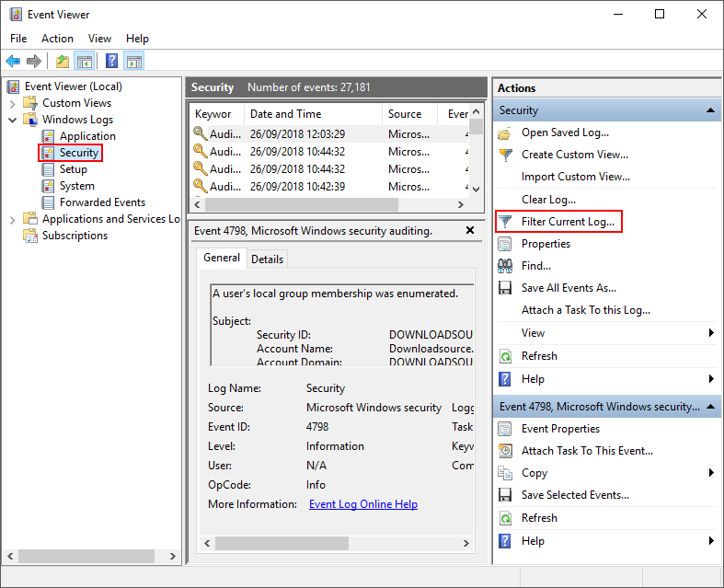Click the preview pane horizontal scrollbar thumb

[x=282, y=543]
